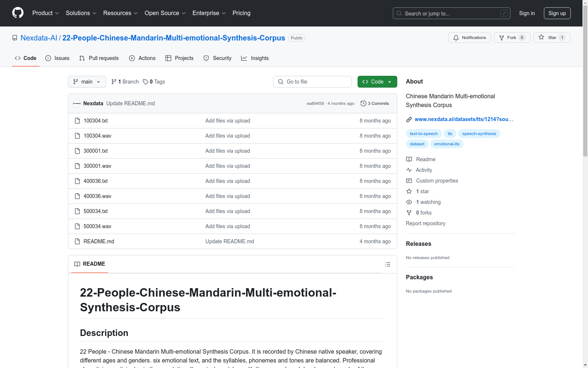Viewport: 588px width, 368px height.
Task: Click the tag icon beside 0 Tags
Action: 146,82
